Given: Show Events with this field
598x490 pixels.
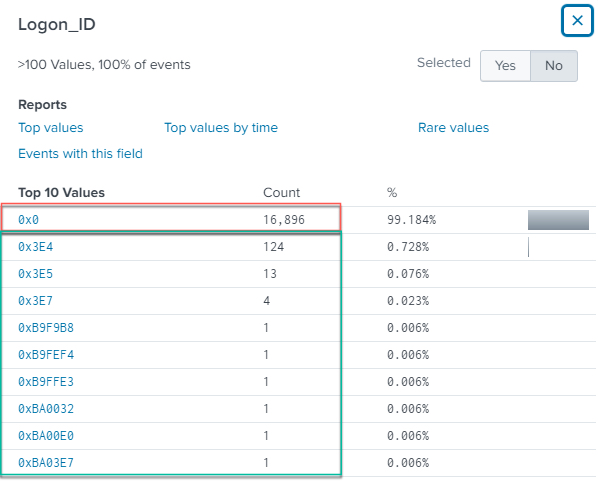Looking at the screenshot, I should 80,154.
